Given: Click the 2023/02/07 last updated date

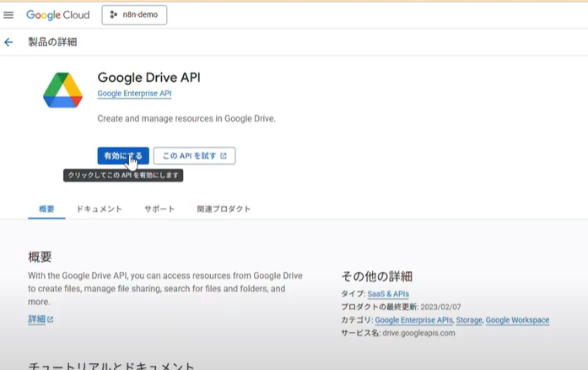Looking at the screenshot, I should pyautogui.click(x=440, y=307).
